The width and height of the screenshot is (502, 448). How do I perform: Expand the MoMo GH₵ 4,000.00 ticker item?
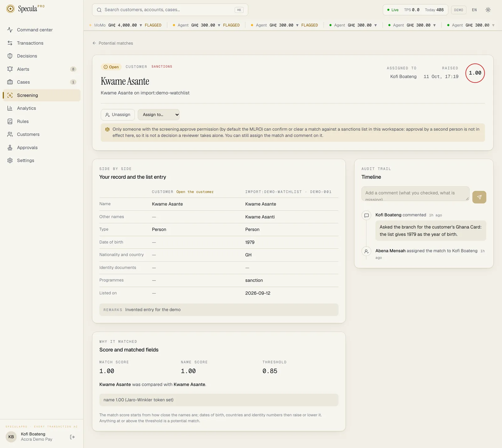point(125,25)
